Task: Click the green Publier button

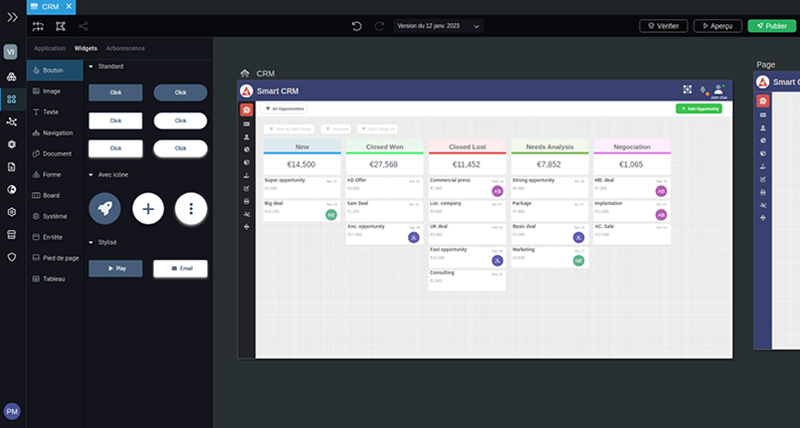Action: click(772, 26)
